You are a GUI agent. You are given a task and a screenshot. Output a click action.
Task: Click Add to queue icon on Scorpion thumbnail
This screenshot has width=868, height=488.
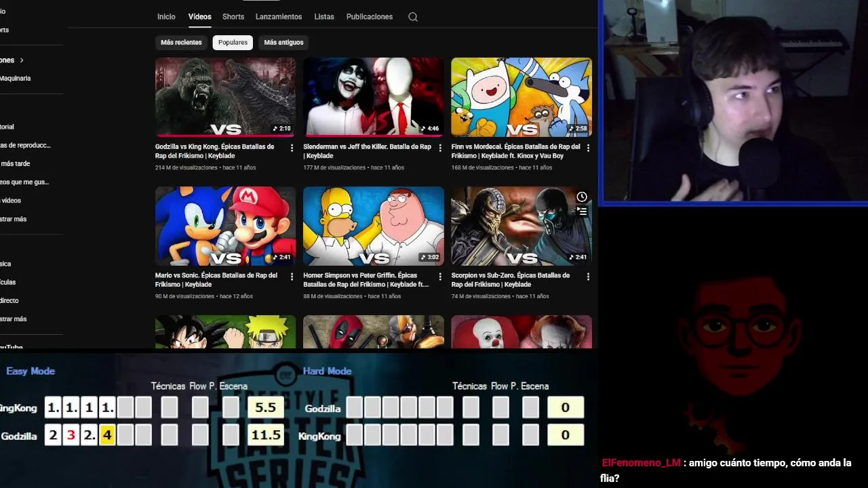[x=582, y=211]
